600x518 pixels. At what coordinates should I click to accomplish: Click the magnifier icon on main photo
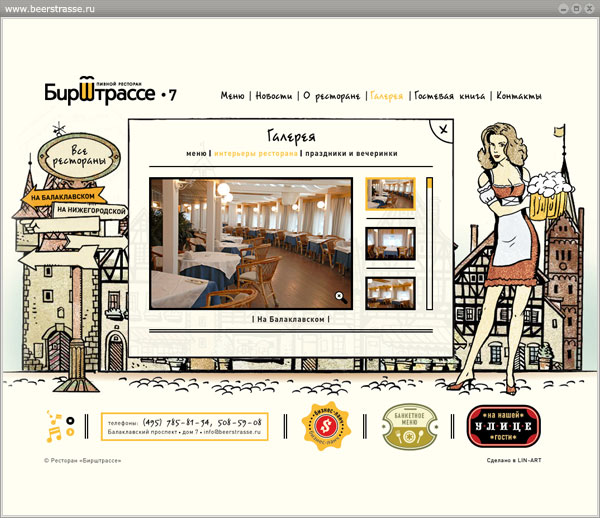coord(340,297)
